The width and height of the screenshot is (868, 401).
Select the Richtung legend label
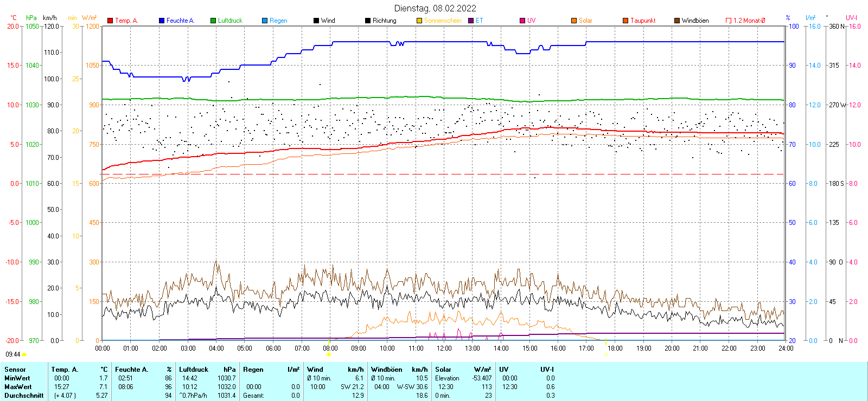(384, 21)
